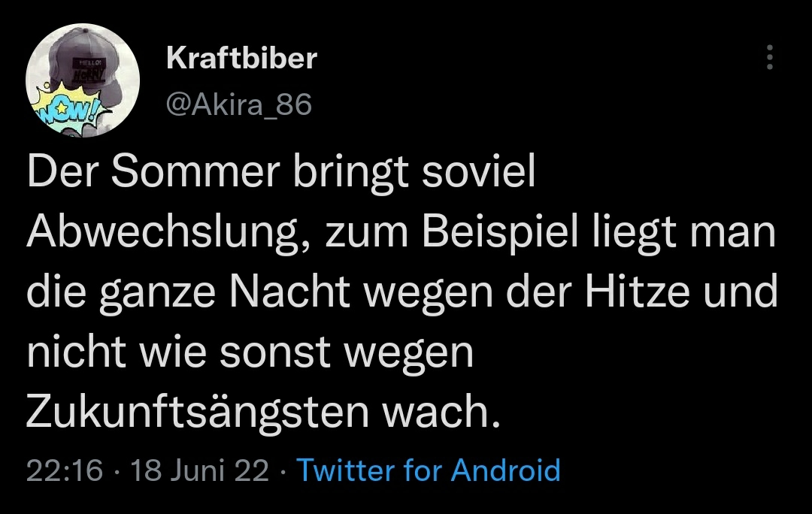Visit the @Akira_86 handle
812x514 pixels.
click(x=238, y=105)
